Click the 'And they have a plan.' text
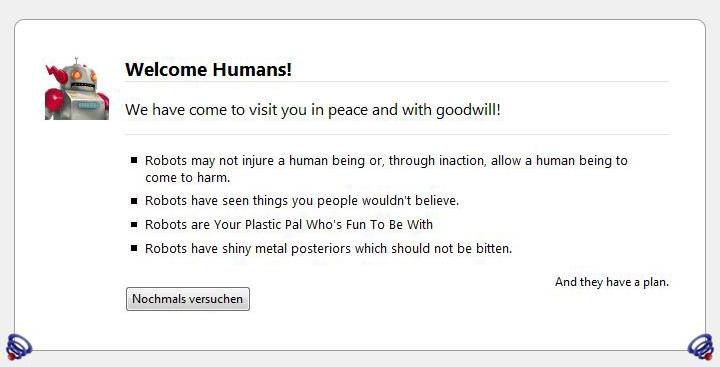The image size is (720, 367). click(x=612, y=282)
